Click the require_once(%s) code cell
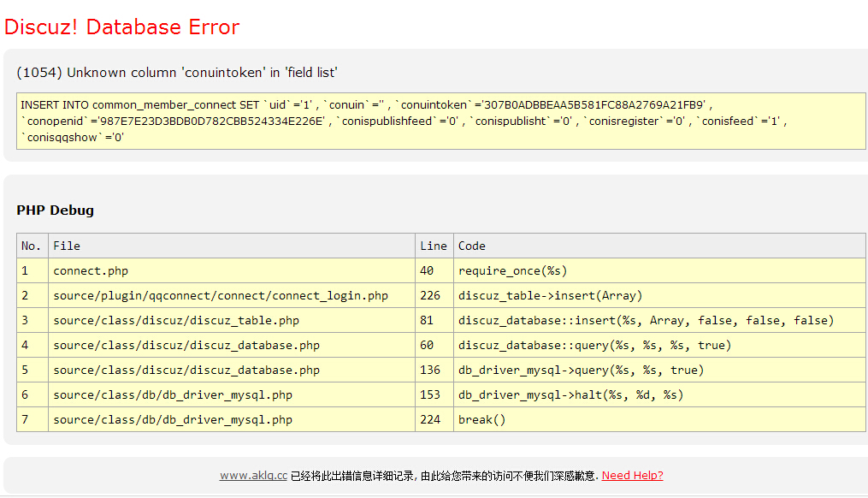 click(x=660, y=271)
